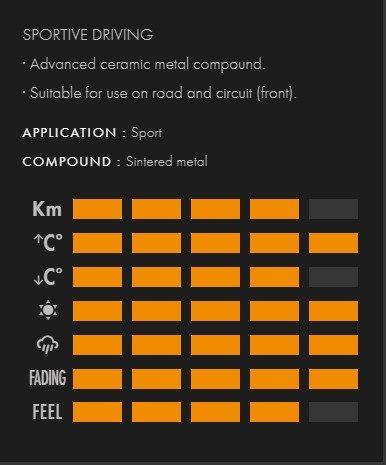Click the grey fifth bar in ↓C° row
This screenshot has height=465, width=386.
pos(333,277)
